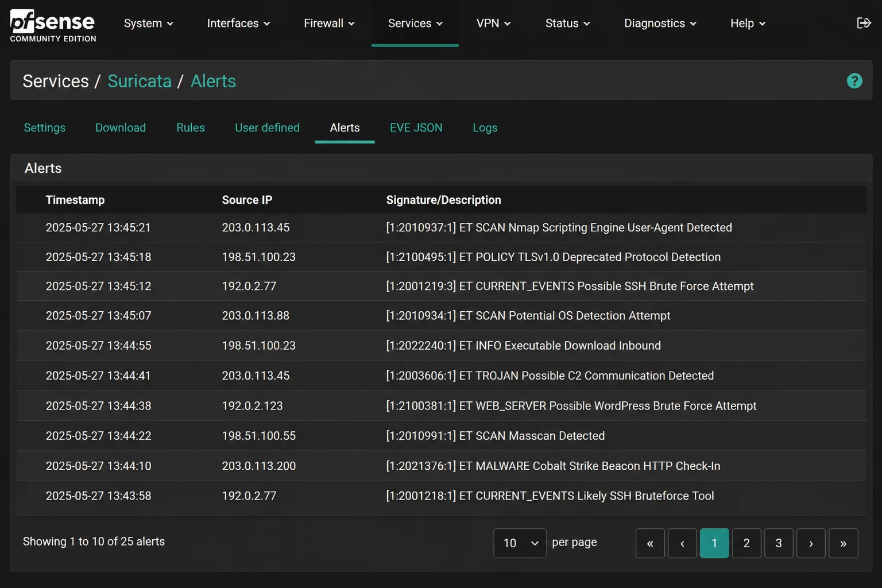Open the help question mark icon
Viewport: 882px width, 588px height.
click(x=854, y=81)
